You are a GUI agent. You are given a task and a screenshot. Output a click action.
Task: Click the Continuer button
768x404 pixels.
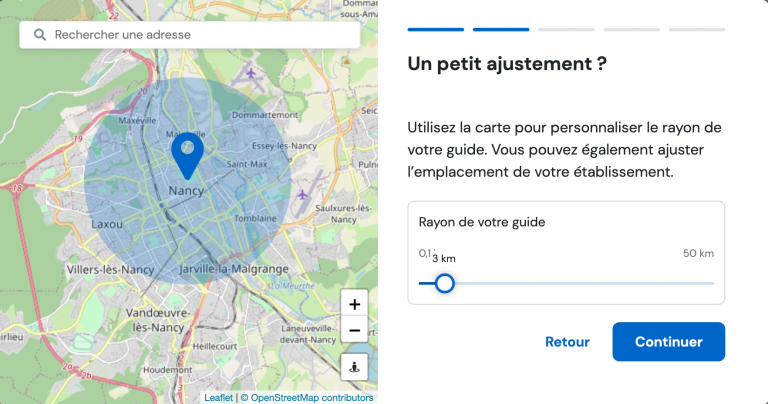tap(669, 342)
